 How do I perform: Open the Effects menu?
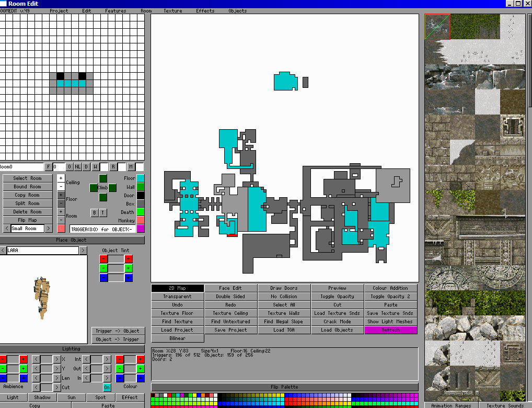205,11
